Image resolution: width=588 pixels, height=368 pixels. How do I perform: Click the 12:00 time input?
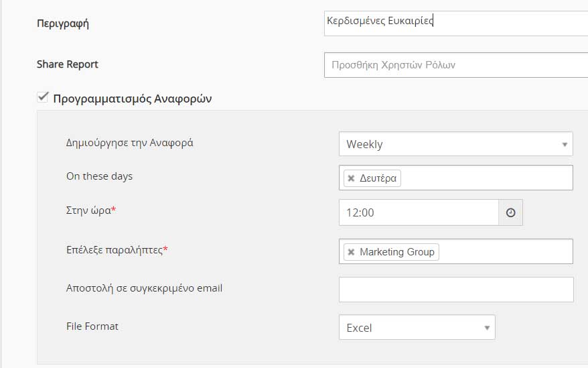[419, 212]
